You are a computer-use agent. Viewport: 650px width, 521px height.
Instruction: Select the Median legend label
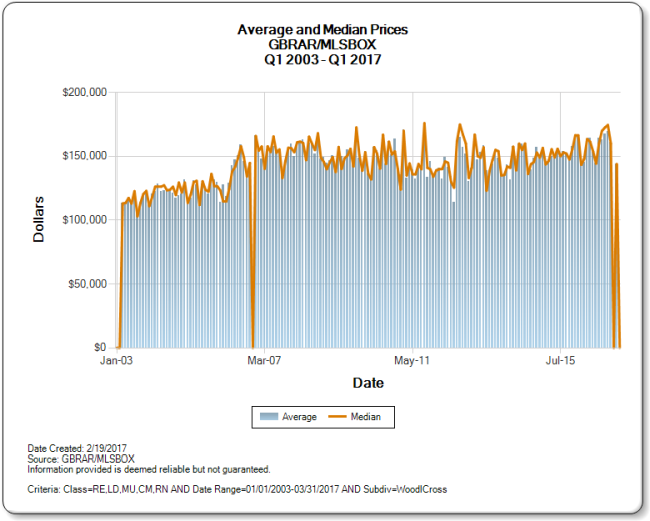[366, 417]
